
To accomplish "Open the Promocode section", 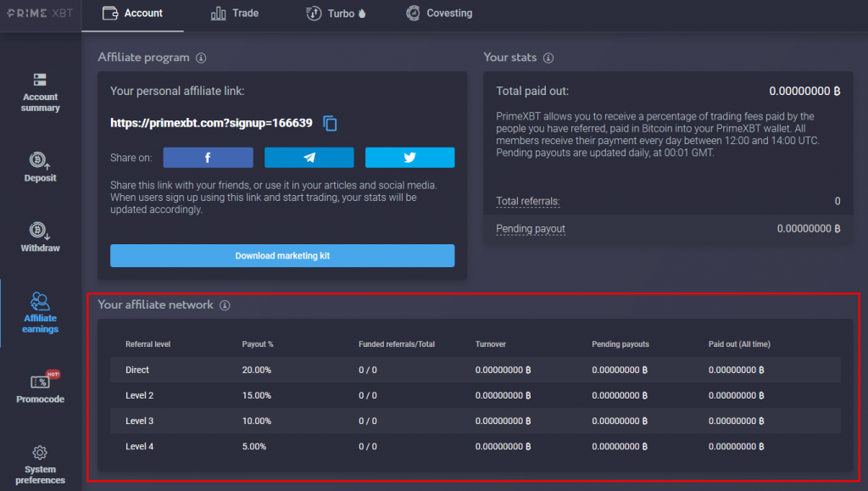I will coord(40,387).
